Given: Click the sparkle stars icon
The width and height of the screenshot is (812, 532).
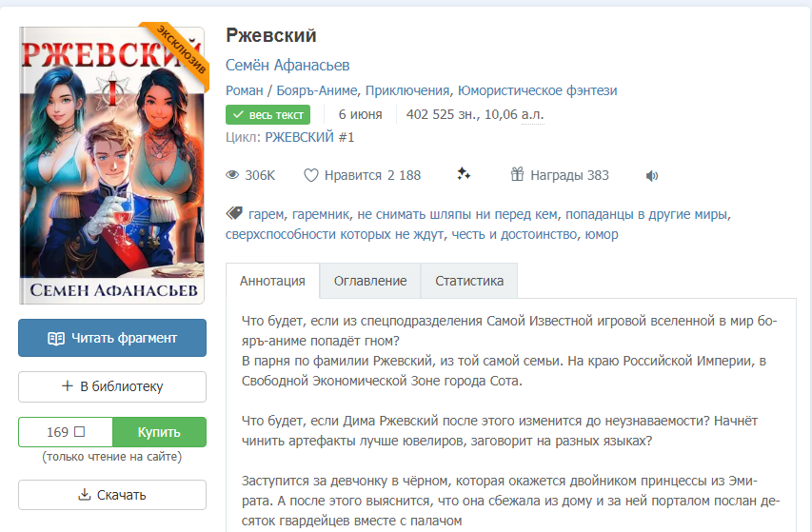Looking at the screenshot, I should [464, 174].
